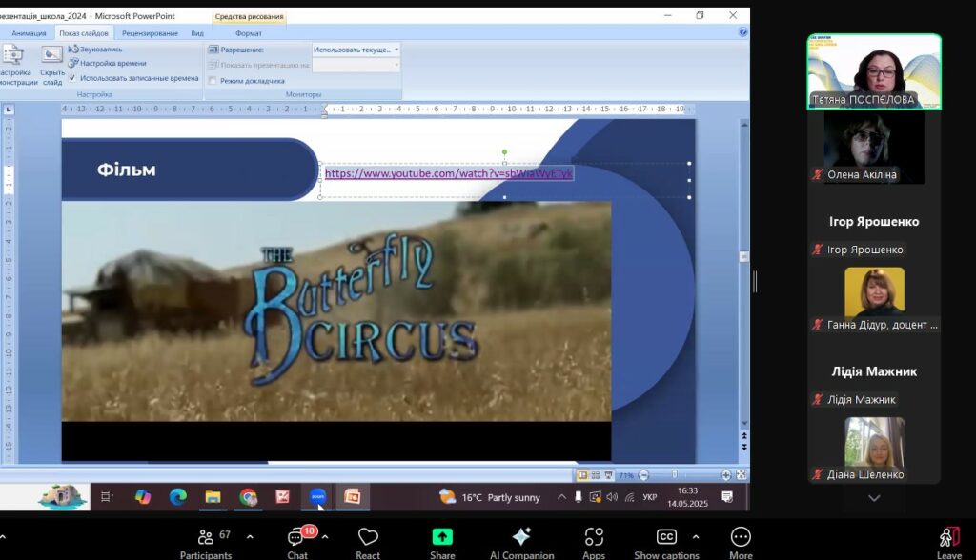
Task: Turn on Show captions
Action: (x=666, y=543)
